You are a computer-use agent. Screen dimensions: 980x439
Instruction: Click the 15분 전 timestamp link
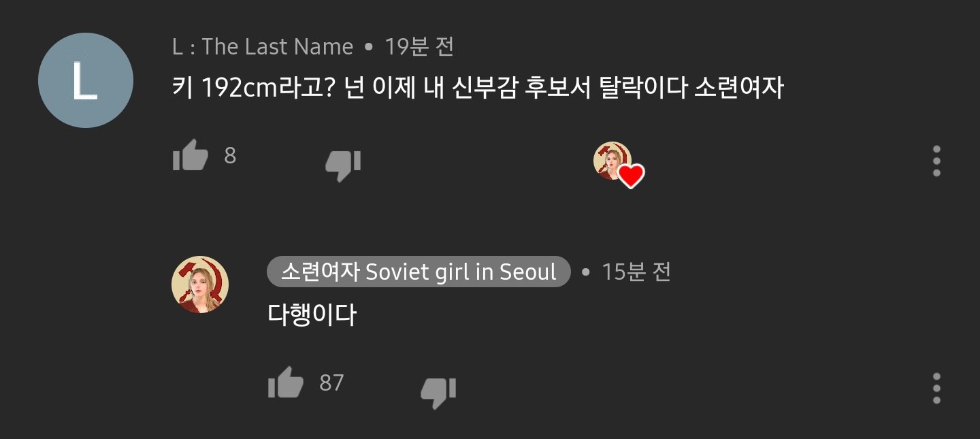(x=636, y=271)
